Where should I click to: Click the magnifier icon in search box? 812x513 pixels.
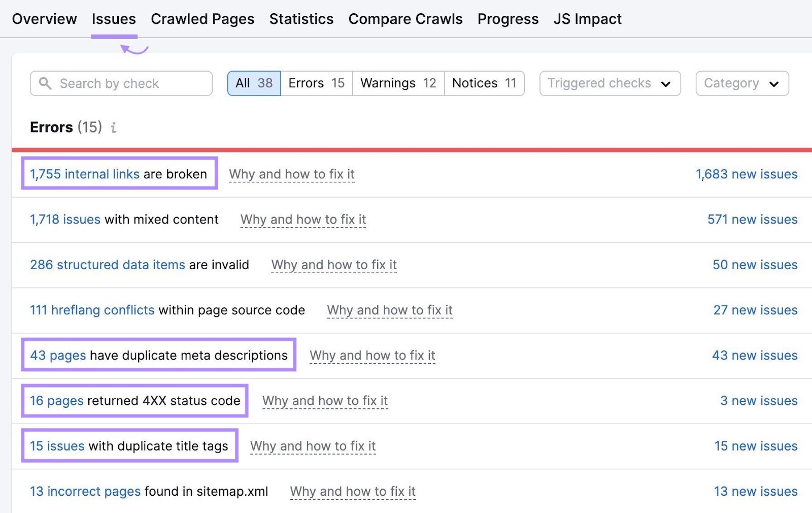click(x=45, y=83)
